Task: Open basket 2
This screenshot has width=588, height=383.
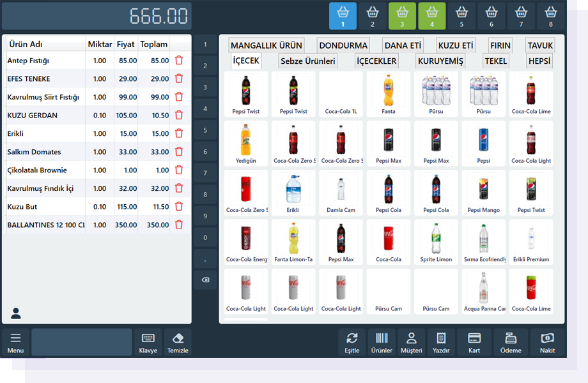Action: pyautogui.click(x=373, y=16)
